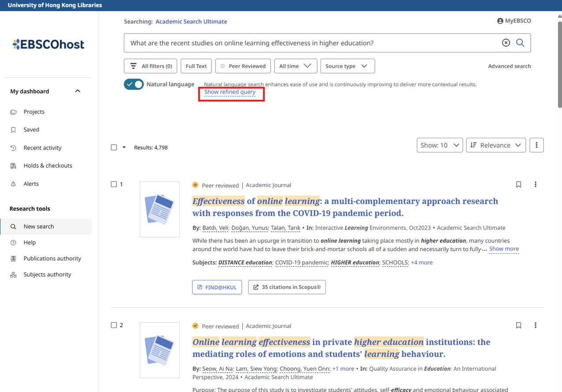Open the MyEBSCO account icon
562x392 pixels.
[x=500, y=20]
